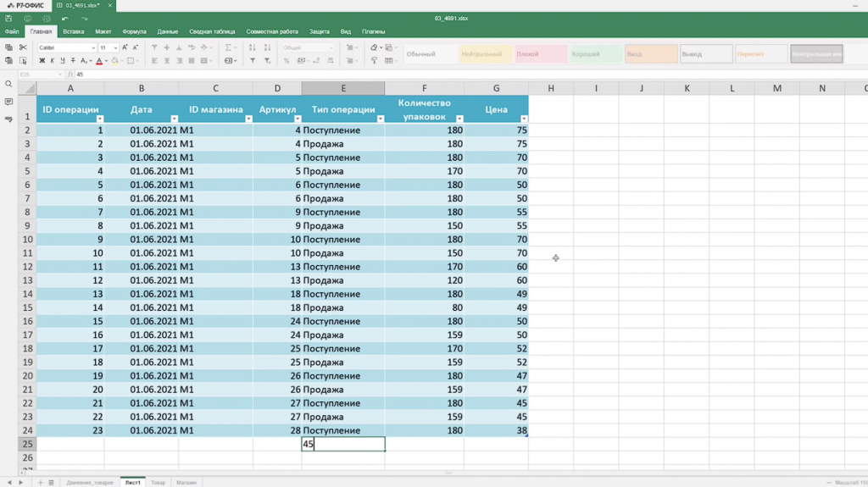Click the Sum (Σ) icon
868x487 pixels.
(227, 47)
